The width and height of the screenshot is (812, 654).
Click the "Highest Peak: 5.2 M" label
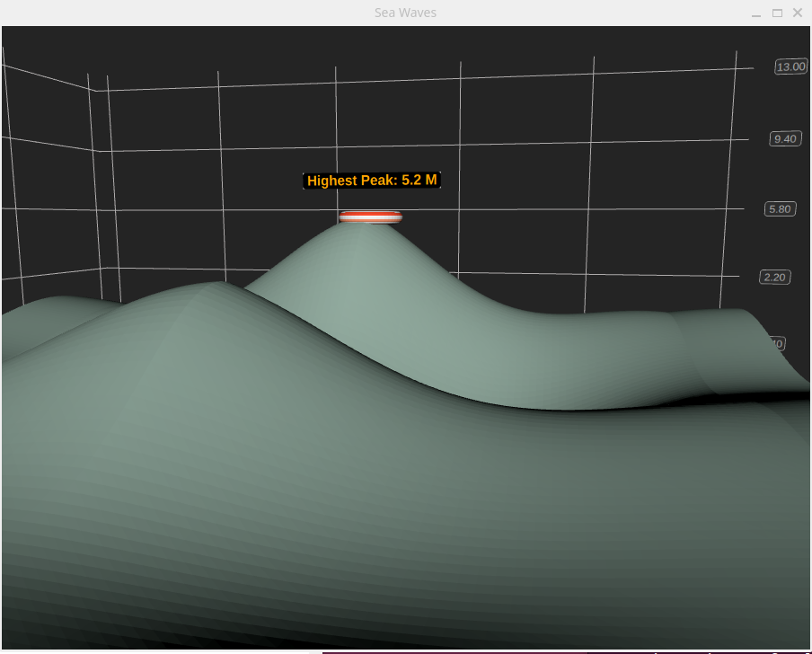(x=372, y=181)
